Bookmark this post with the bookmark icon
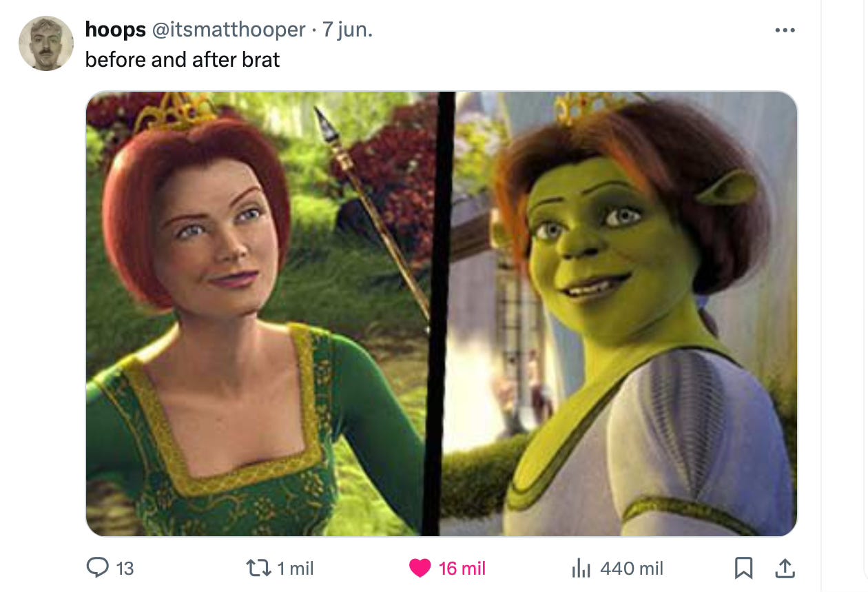 pos(743,568)
